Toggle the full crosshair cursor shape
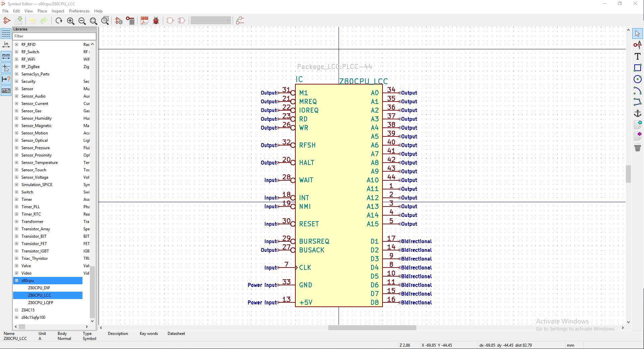The width and height of the screenshot is (644, 349). pyautogui.click(x=6, y=68)
